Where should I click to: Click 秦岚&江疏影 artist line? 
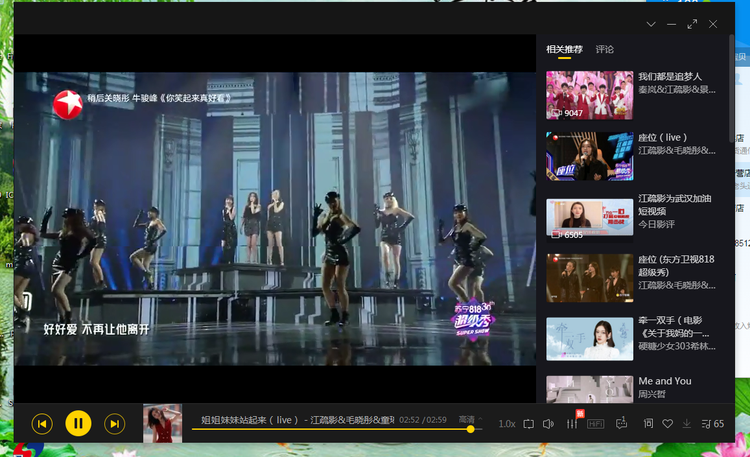pyautogui.click(x=677, y=89)
